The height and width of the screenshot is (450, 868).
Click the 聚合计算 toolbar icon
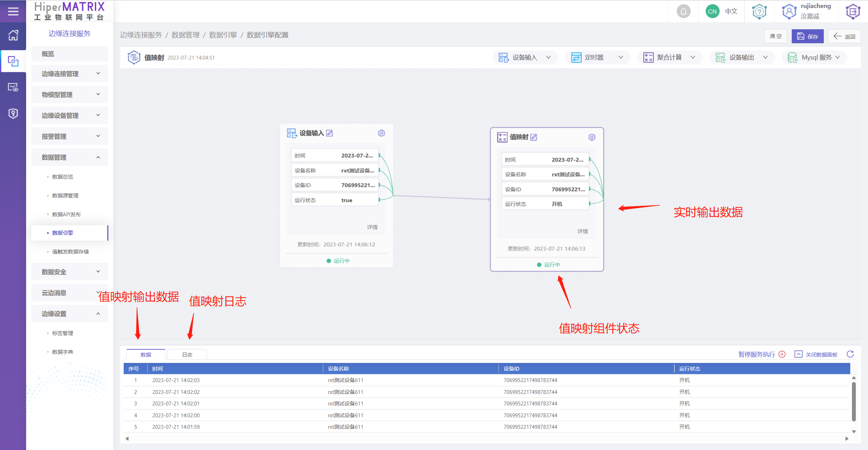[x=648, y=57]
